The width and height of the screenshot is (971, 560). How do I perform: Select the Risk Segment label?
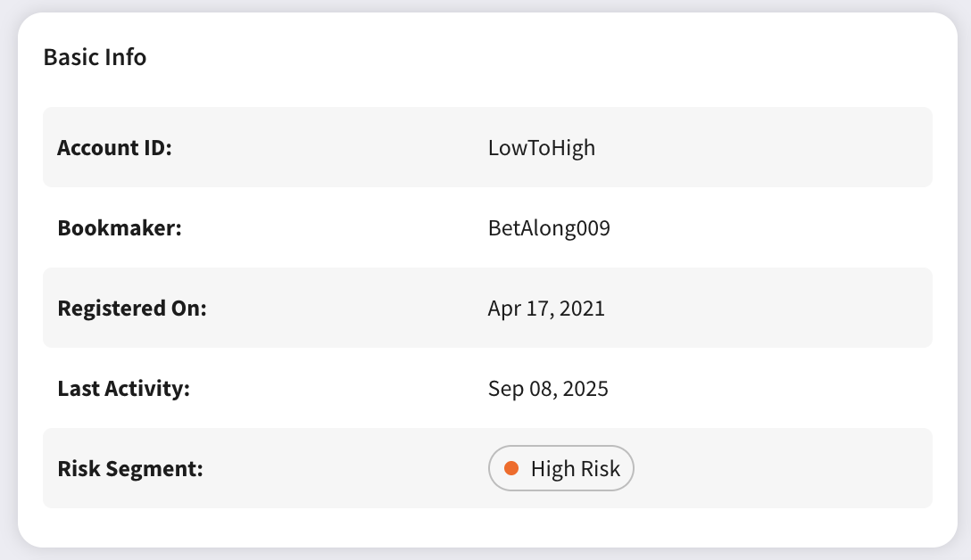(130, 468)
